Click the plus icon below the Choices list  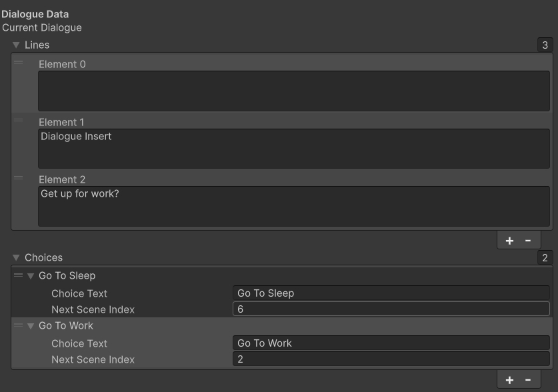(509, 380)
